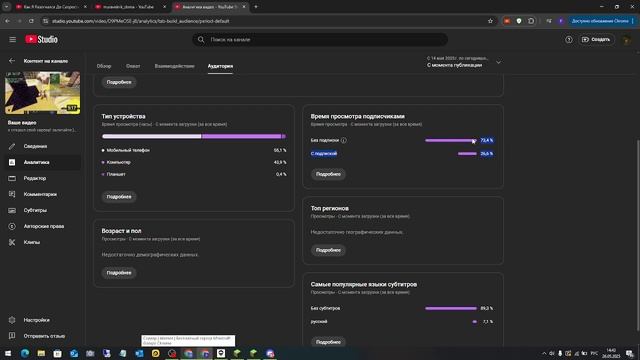Image resolution: width=640 pixels, height=360 pixels.
Task: Open Chrome tab search dropdown arrow
Action: pyautogui.click(x=7, y=7)
